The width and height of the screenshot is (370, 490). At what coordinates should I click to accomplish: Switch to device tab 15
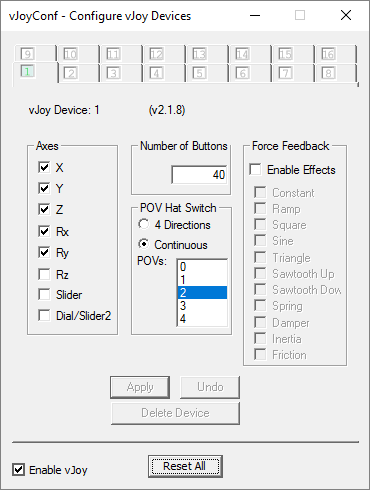(293, 54)
